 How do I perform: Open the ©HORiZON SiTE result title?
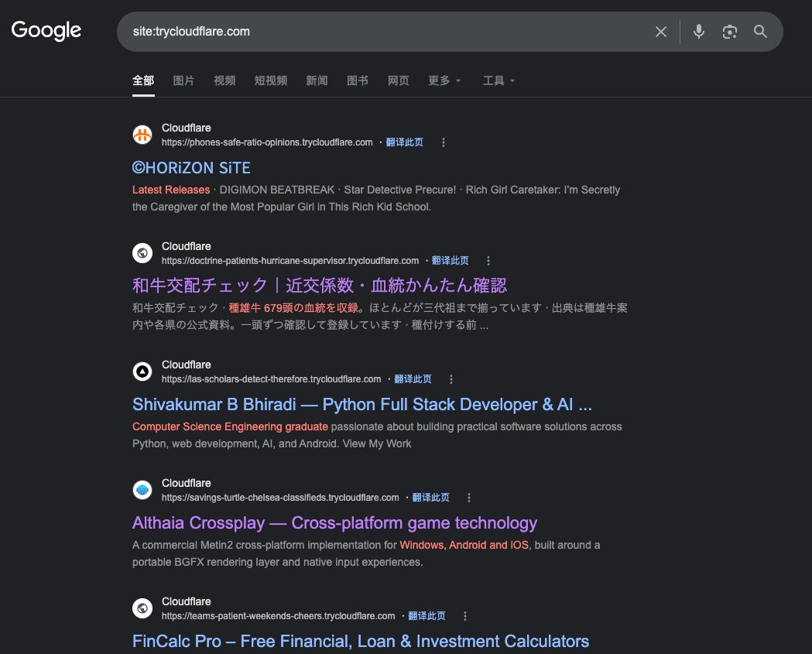[192, 168]
